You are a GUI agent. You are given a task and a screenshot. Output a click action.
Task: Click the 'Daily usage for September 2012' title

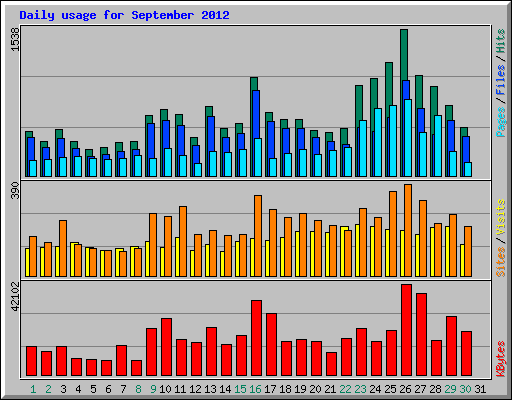point(124,15)
